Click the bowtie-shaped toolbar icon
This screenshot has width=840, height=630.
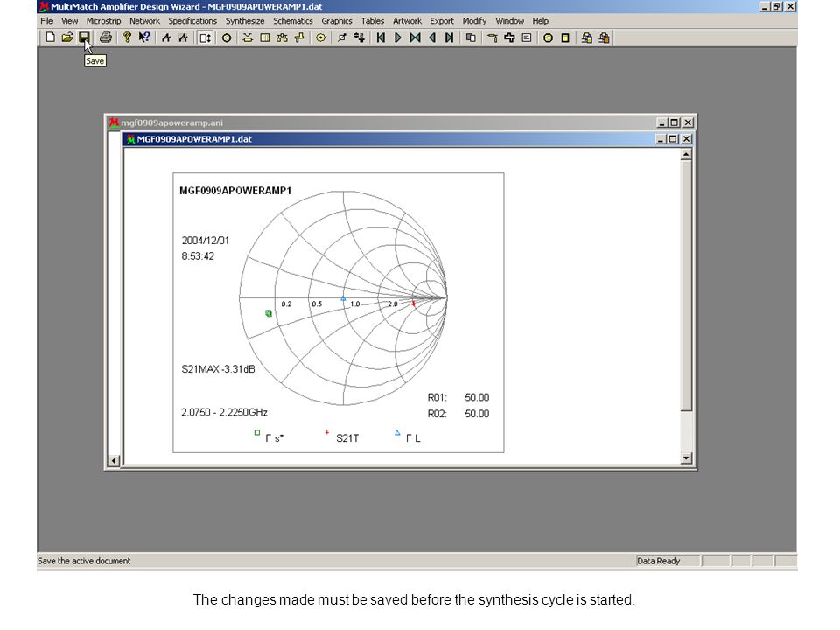[415, 38]
